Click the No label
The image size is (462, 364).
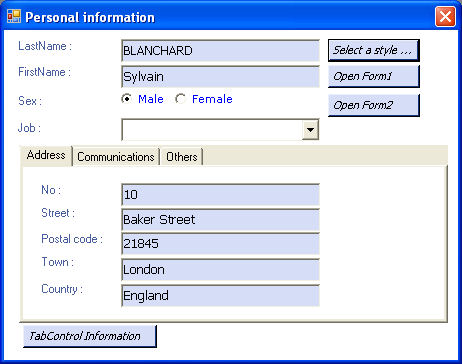click(x=51, y=190)
